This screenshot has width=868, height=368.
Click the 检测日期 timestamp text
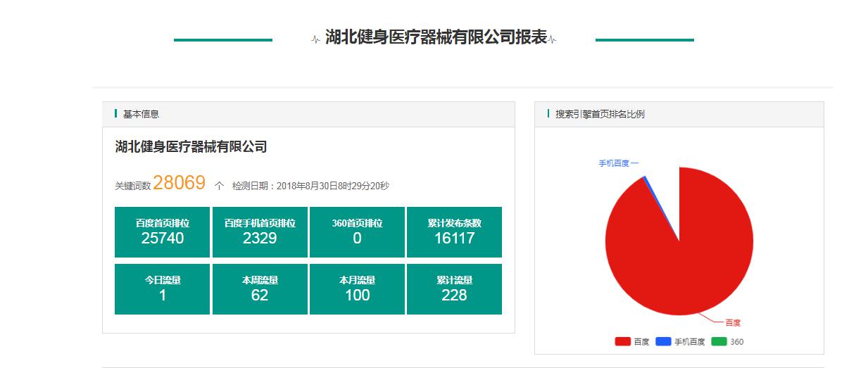[310, 186]
